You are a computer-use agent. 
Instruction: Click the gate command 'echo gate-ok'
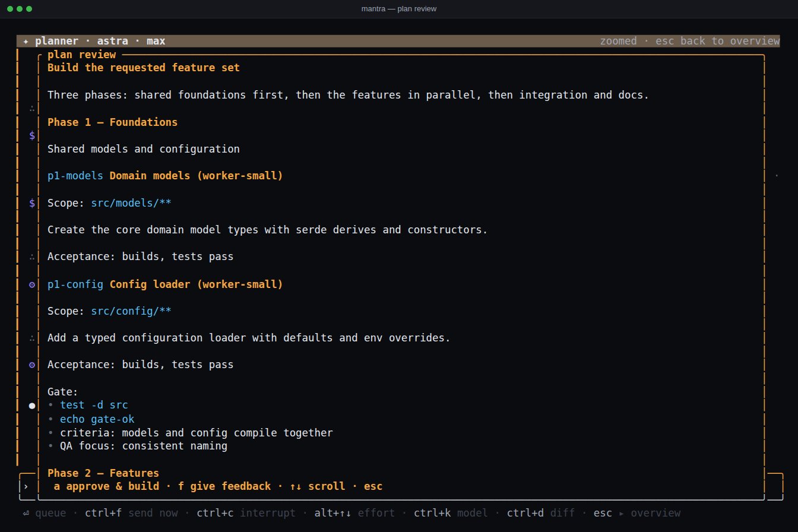[97, 419]
